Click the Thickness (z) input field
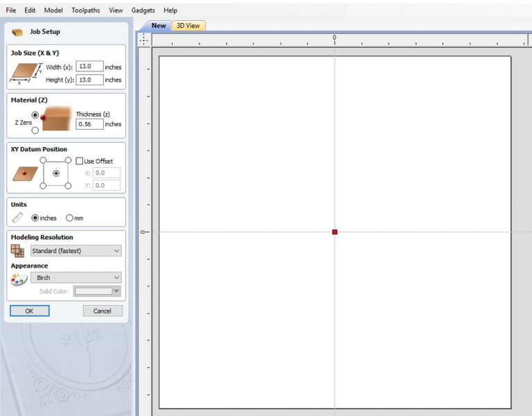This screenshot has width=532, height=416. pyautogui.click(x=89, y=124)
